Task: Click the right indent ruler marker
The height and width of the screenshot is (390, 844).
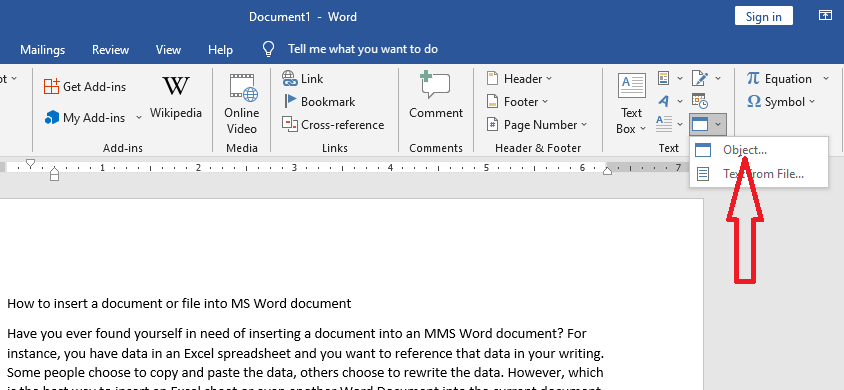Action: (607, 171)
